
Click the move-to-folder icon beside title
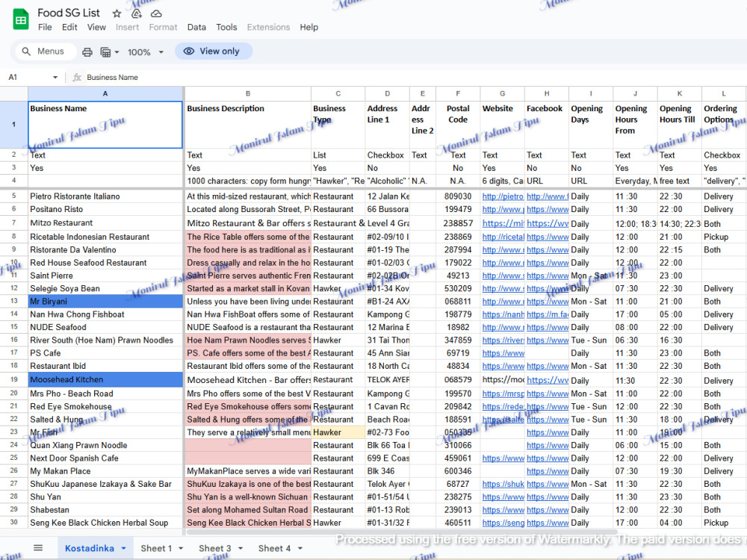click(x=137, y=13)
